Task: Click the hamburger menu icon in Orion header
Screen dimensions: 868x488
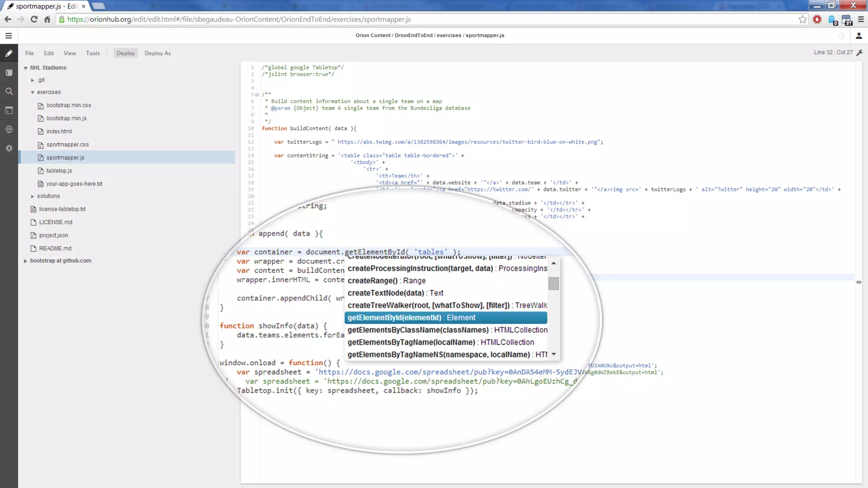Action: 8,36
